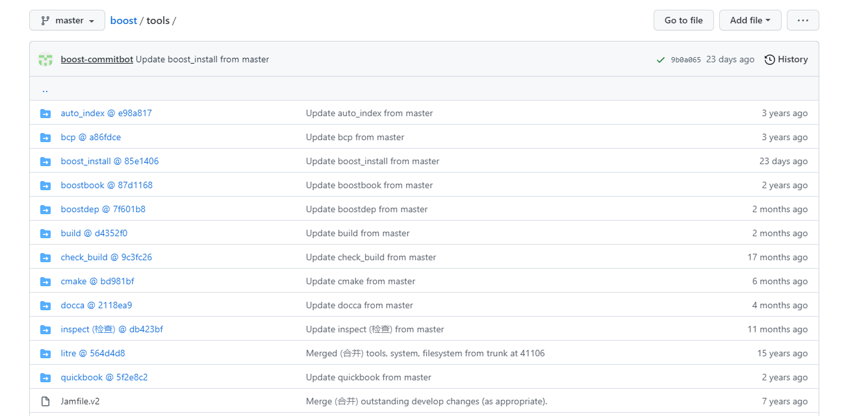
Task: Click the boost-commitbot author name
Action: [97, 60]
